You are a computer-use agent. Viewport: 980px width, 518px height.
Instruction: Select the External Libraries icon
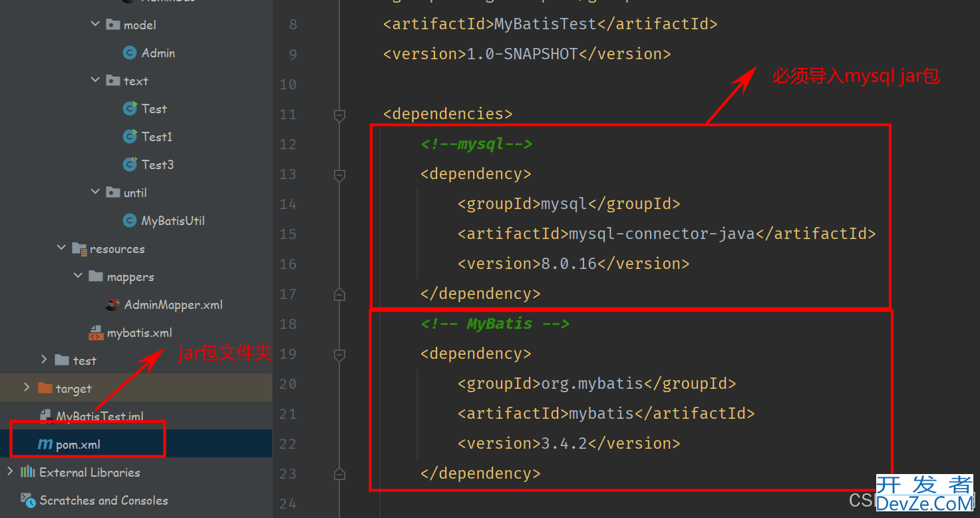click(x=28, y=472)
